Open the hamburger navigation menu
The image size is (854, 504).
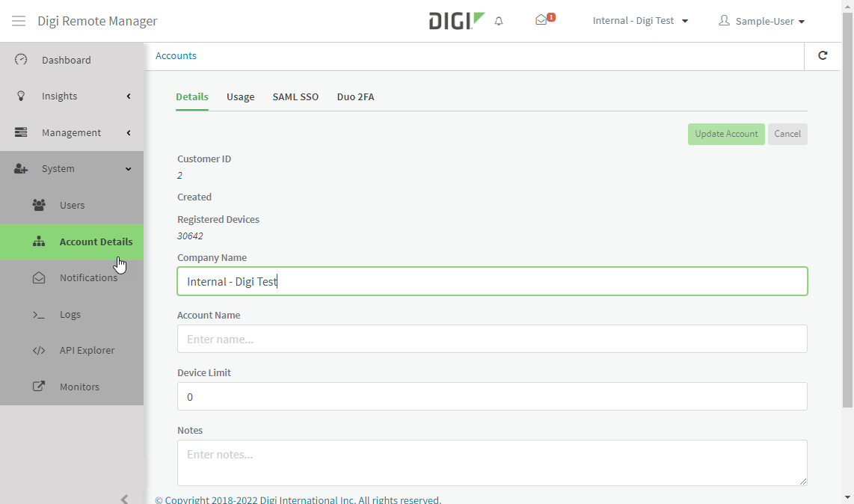click(19, 21)
